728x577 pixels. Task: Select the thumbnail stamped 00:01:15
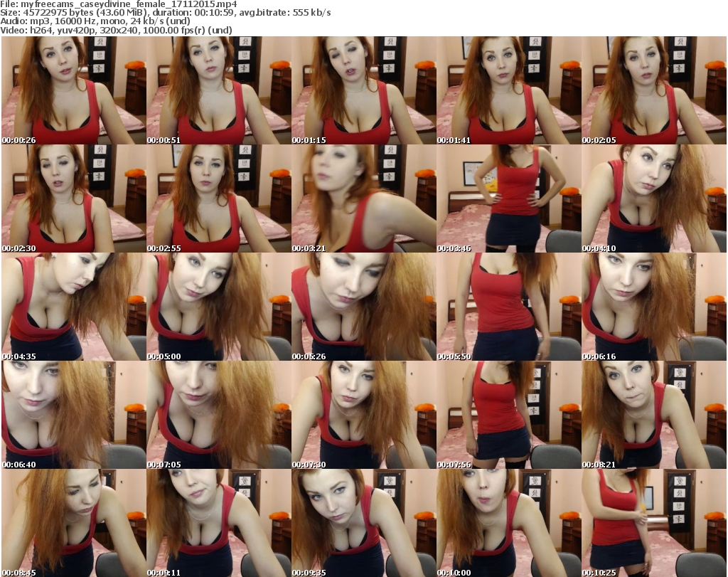(x=363, y=90)
